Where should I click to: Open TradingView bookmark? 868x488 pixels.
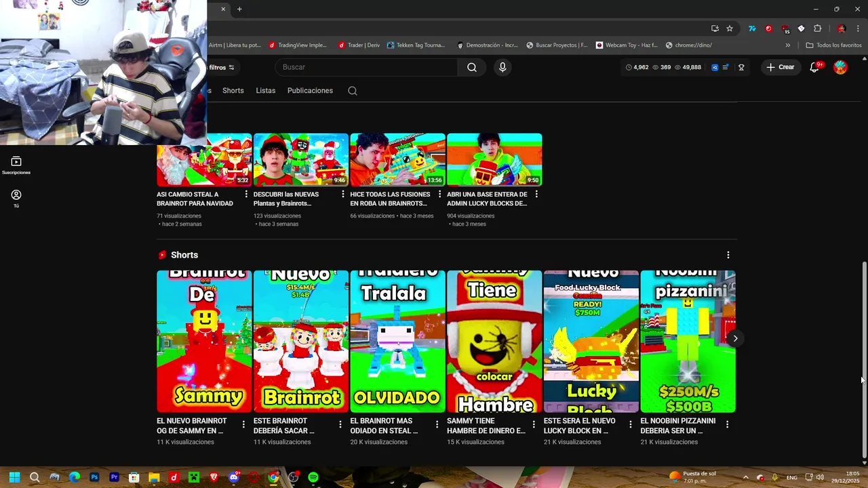298,45
